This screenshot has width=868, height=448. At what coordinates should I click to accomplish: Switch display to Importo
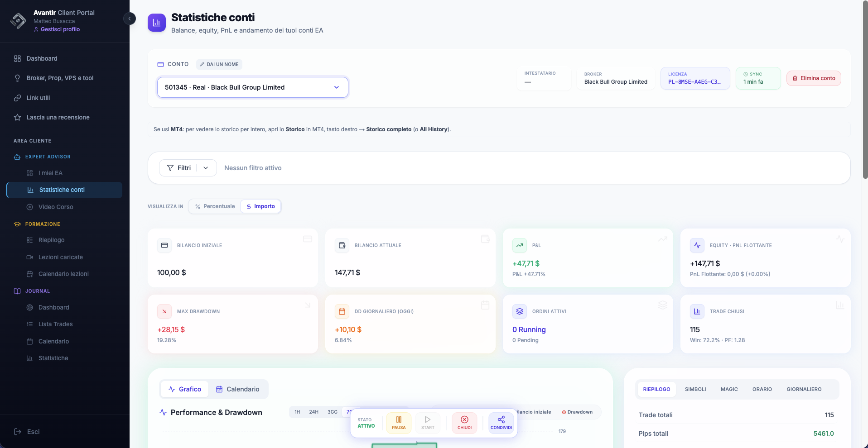click(260, 206)
